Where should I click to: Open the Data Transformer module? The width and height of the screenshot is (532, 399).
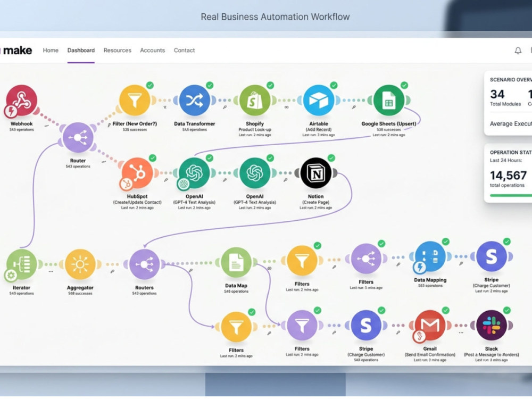[194, 101]
